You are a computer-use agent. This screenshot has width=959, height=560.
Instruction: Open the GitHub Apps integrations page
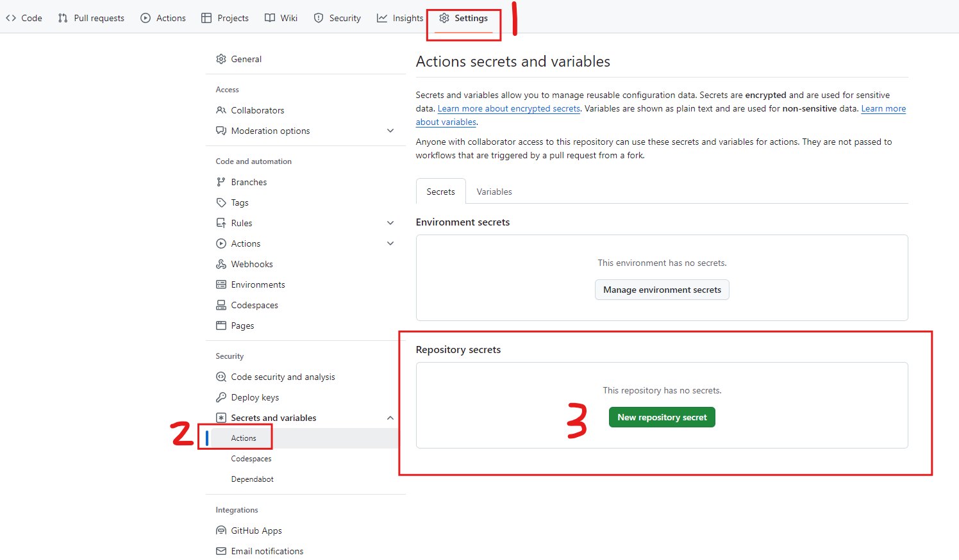[x=256, y=531]
